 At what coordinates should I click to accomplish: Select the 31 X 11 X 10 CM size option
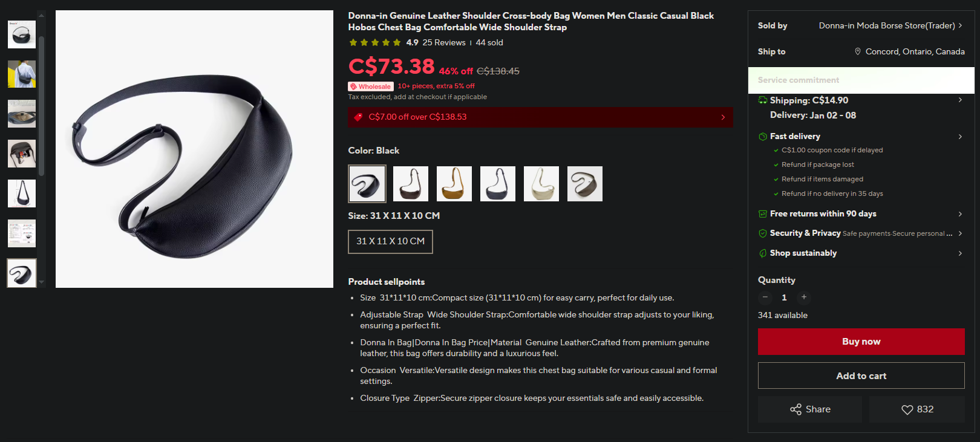pos(390,241)
